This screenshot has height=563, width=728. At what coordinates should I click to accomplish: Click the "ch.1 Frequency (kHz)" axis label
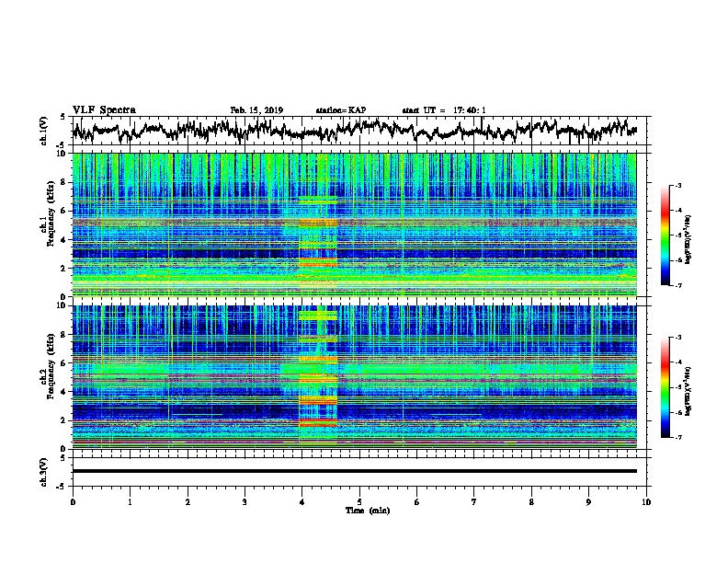[48, 214]
